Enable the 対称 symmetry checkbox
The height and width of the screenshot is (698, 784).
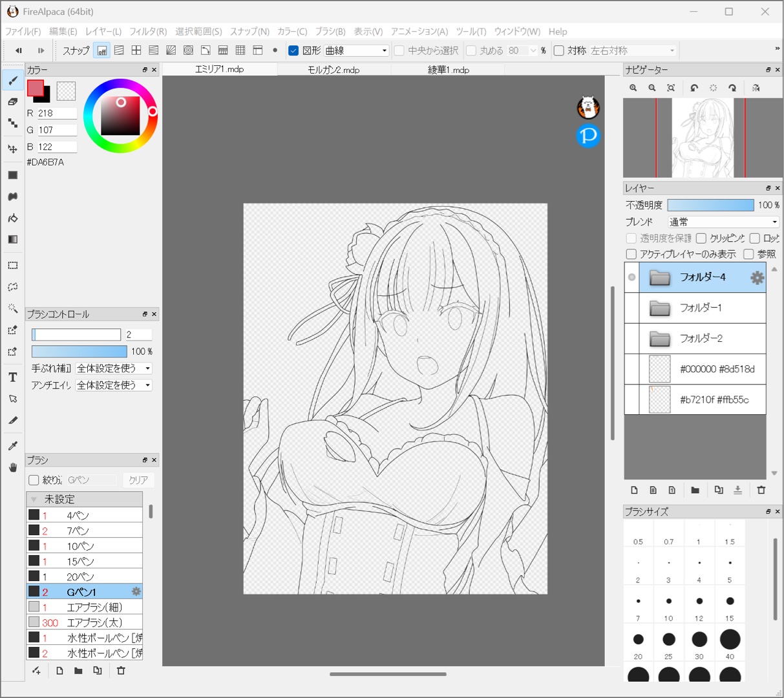[x=559, y=50]
